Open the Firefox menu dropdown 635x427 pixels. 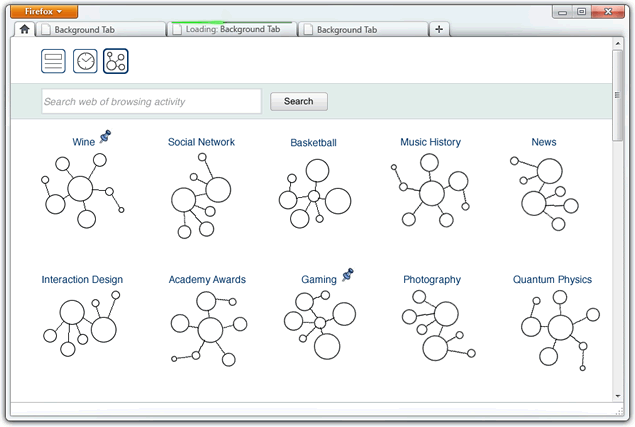(x=44, y=11)
